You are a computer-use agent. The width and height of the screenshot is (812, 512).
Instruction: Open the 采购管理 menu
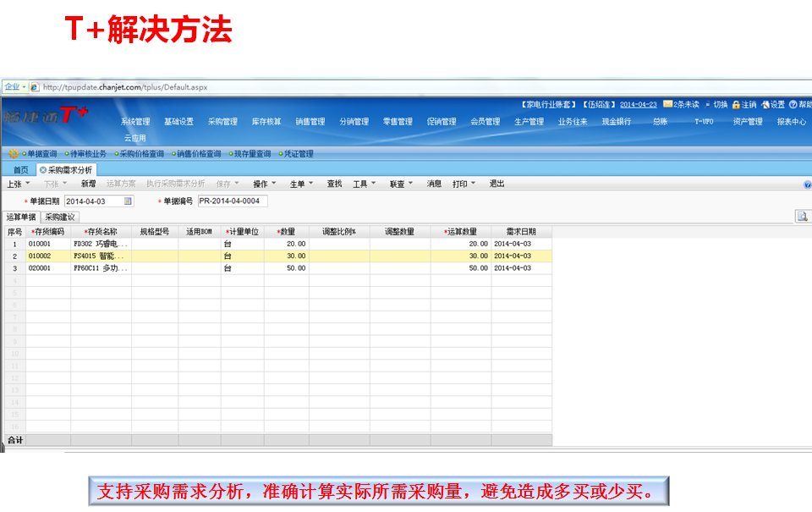(x=222, y=122)
